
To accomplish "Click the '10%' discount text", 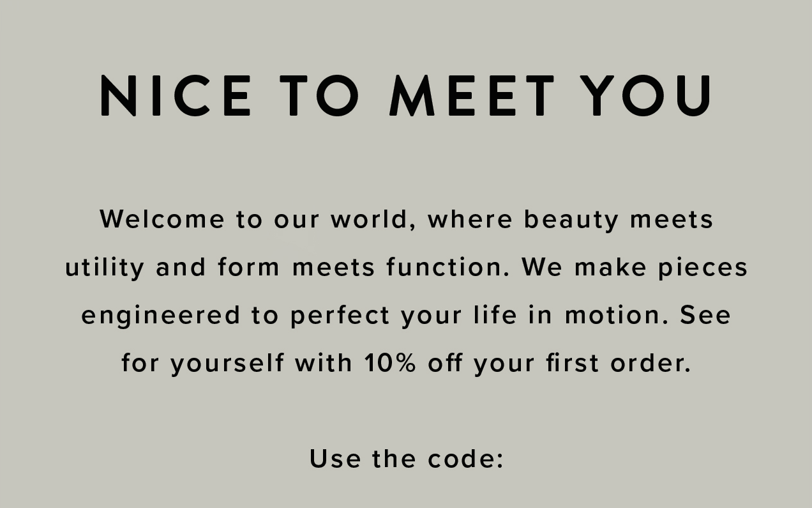I will [x=390, y=363].
